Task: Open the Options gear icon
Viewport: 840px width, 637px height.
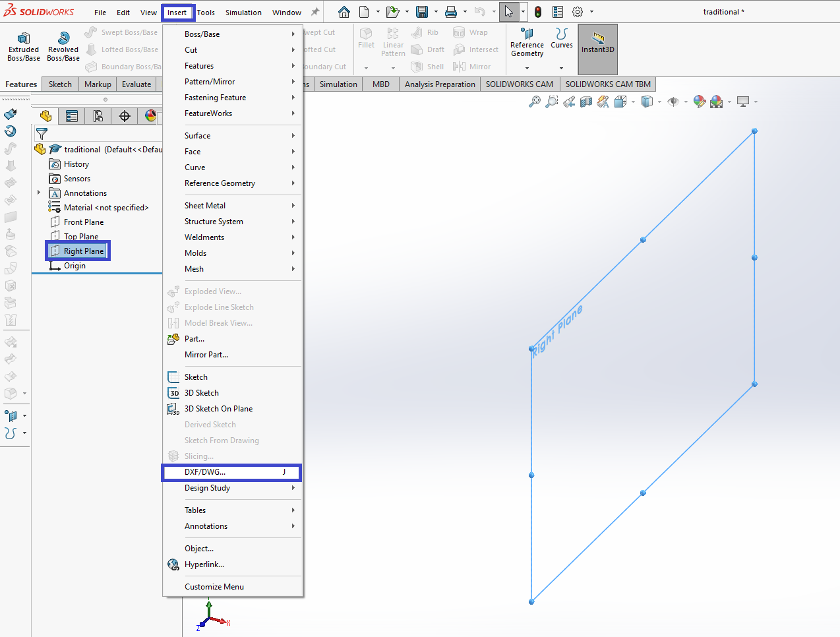Action: tap(578, 12)
